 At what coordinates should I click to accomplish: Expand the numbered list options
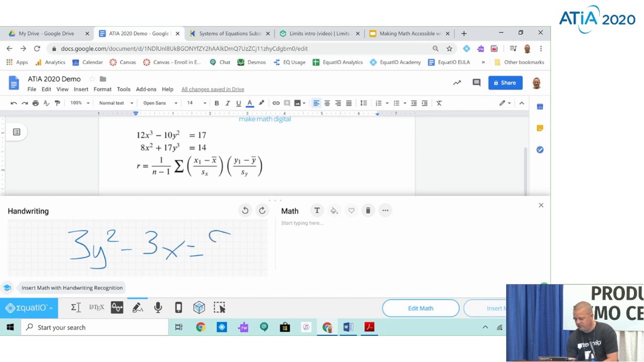pos(387,103)
